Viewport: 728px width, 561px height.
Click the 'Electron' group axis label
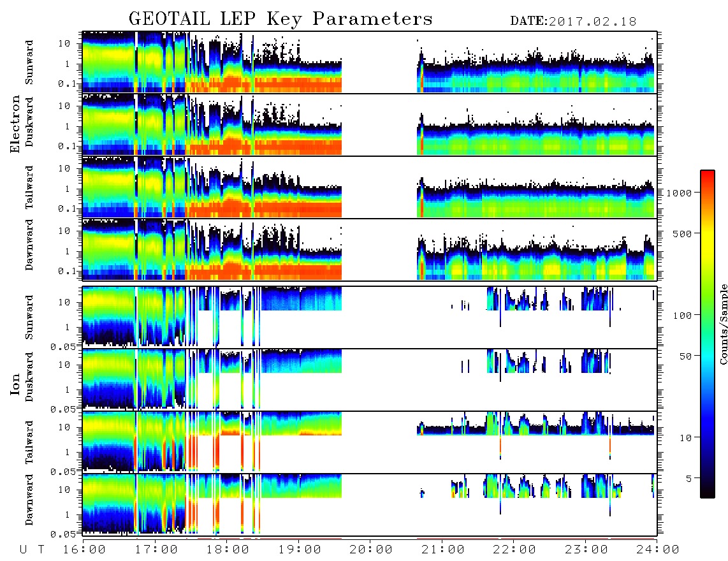pyautogui.click(x=15, y=124)
